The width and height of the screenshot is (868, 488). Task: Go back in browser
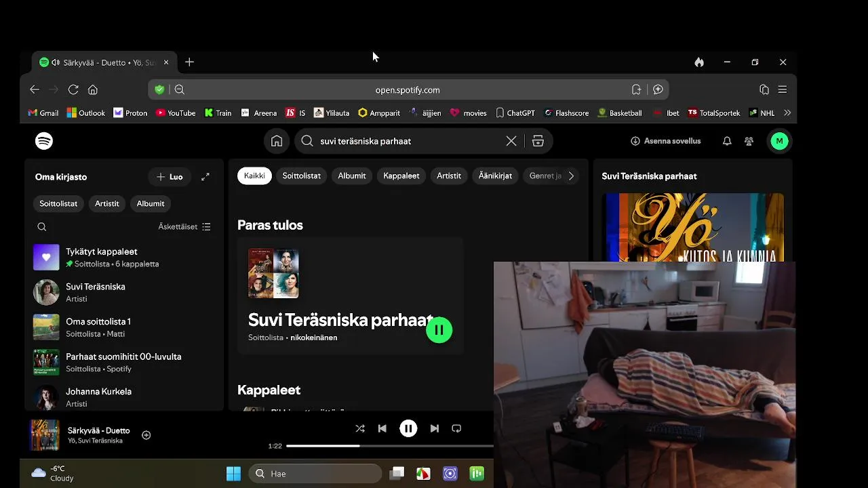pos(35,89)
